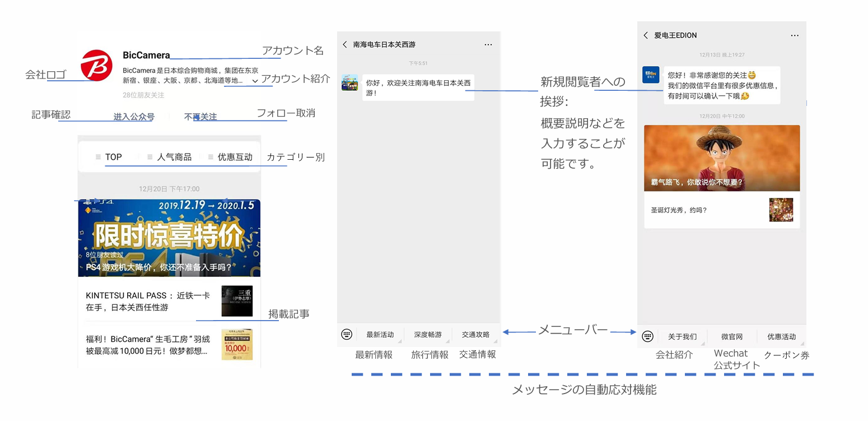
Task: Open the 最新活动 menu
Action: point(380,335)
